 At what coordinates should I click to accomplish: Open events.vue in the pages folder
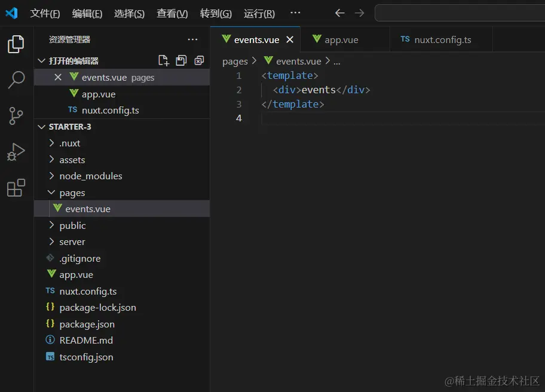click(x=122, y=209)
